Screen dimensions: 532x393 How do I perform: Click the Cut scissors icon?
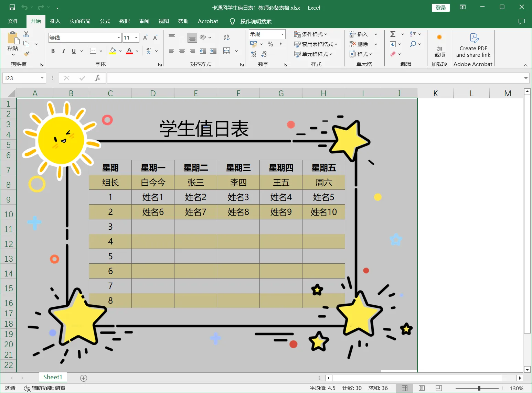point(26,34)
